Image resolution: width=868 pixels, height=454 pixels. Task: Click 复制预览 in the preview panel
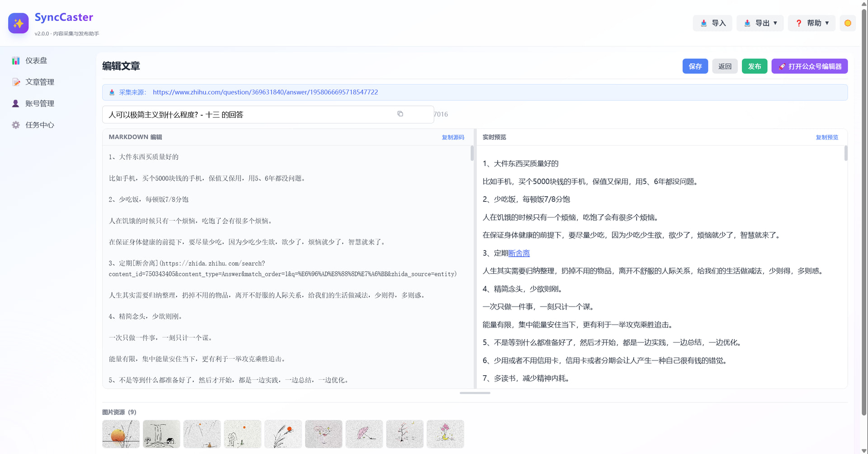pyautogui.click(x=827, y=137)
